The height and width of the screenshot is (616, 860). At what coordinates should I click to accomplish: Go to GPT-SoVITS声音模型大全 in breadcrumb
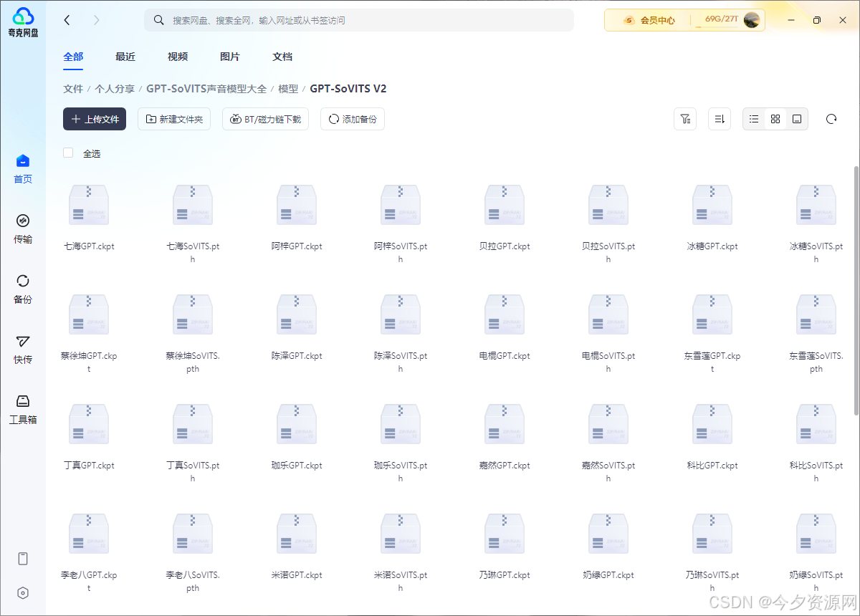(206, 89)
